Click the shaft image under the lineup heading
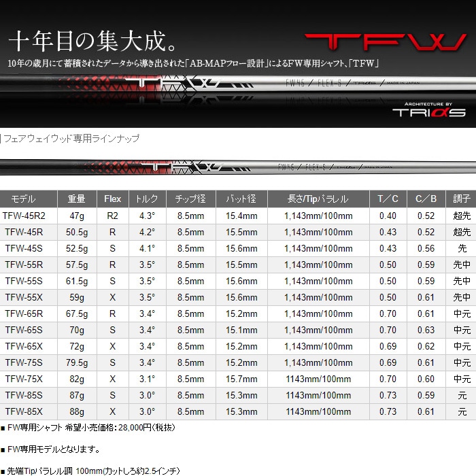The height and width of the screenshot is (476, 476). pyautogui.click(x=204, y=167)
